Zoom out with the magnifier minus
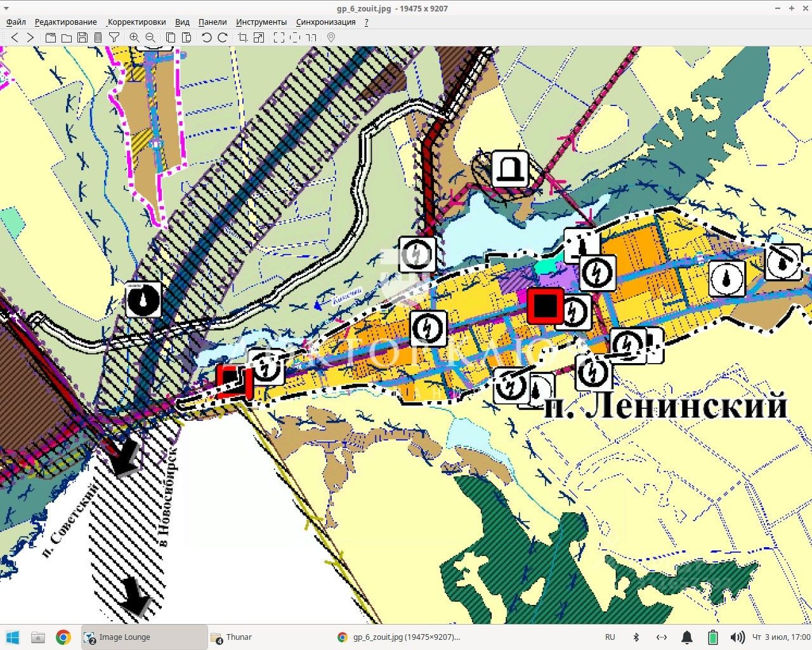Image resolution: width=812 pixels, height=650 pixels. point(150,37)
